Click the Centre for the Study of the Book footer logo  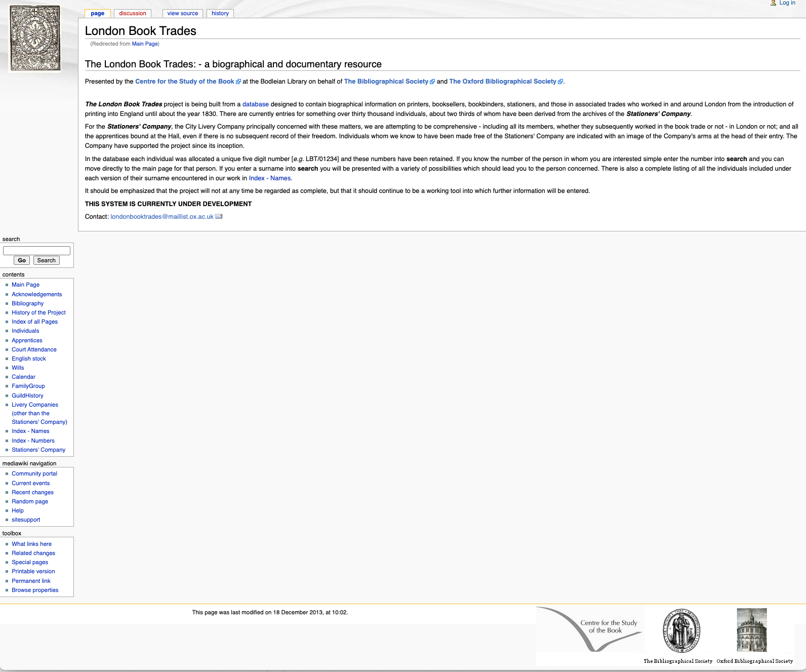point(590,629)
